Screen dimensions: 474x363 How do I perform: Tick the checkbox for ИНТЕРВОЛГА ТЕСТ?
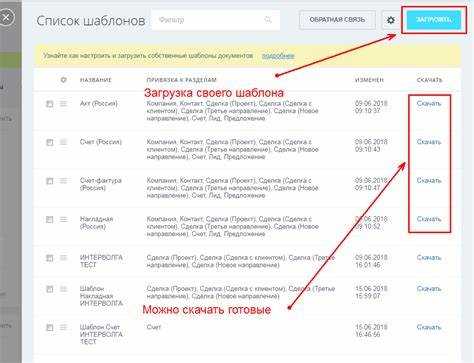point(49,258)
